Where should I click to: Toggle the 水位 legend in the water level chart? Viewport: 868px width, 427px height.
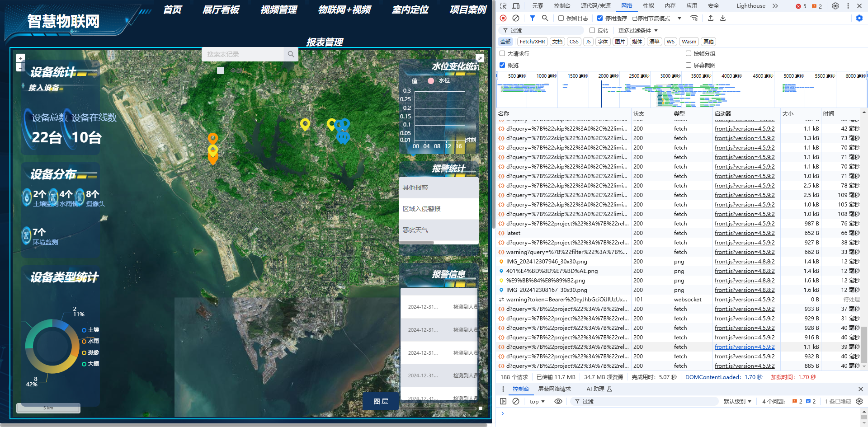(x=439, y=80)
